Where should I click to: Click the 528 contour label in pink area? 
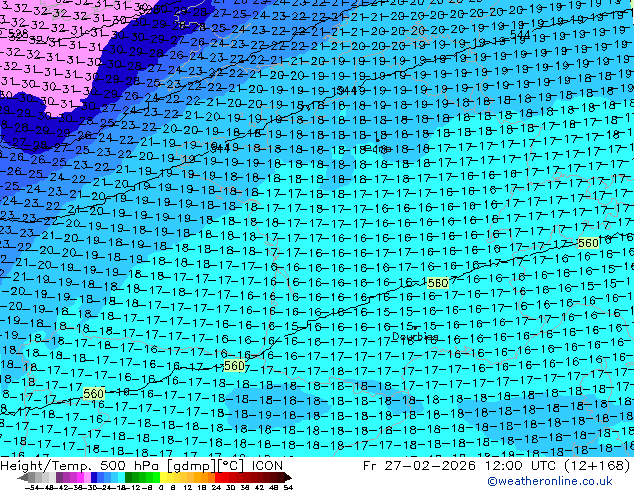(x=19, y=34)
